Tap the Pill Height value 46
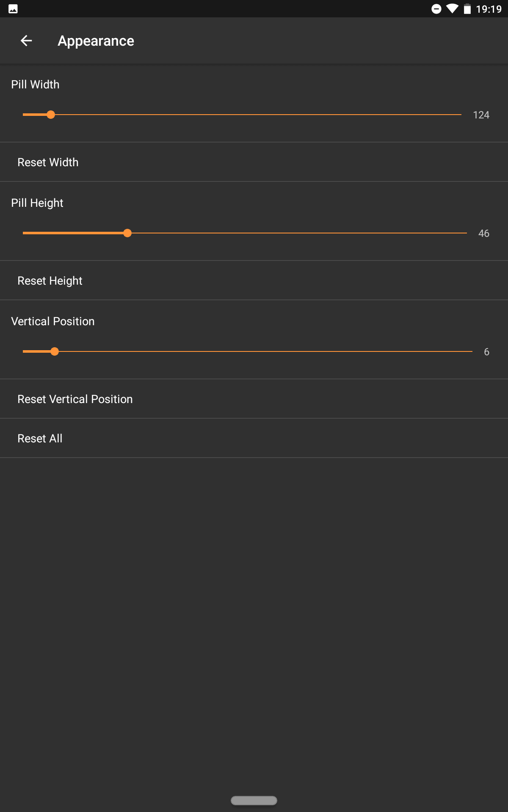 (x=484, y=233)
